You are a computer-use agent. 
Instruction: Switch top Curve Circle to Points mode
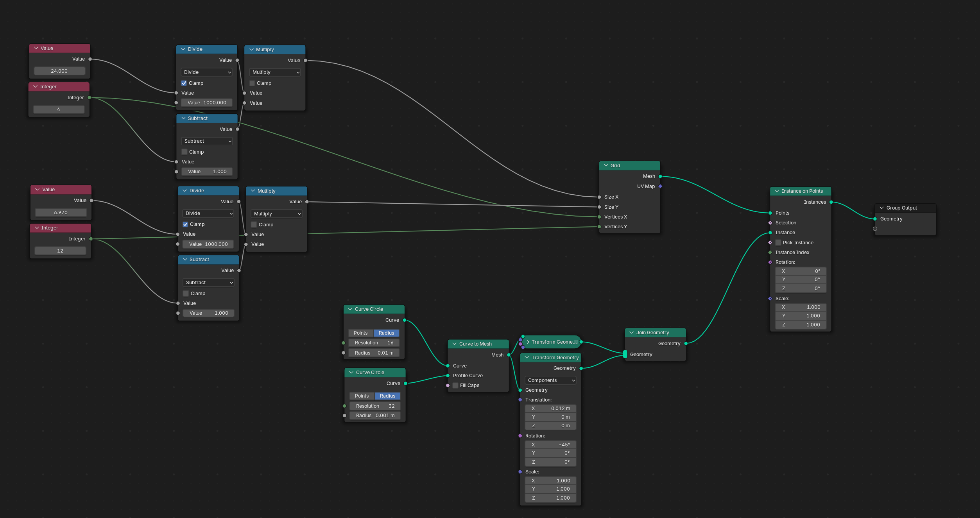point(360,333)
